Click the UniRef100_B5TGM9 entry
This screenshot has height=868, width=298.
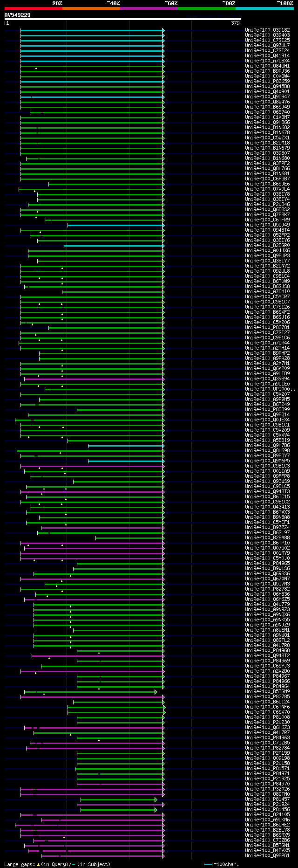click(267, 692)
